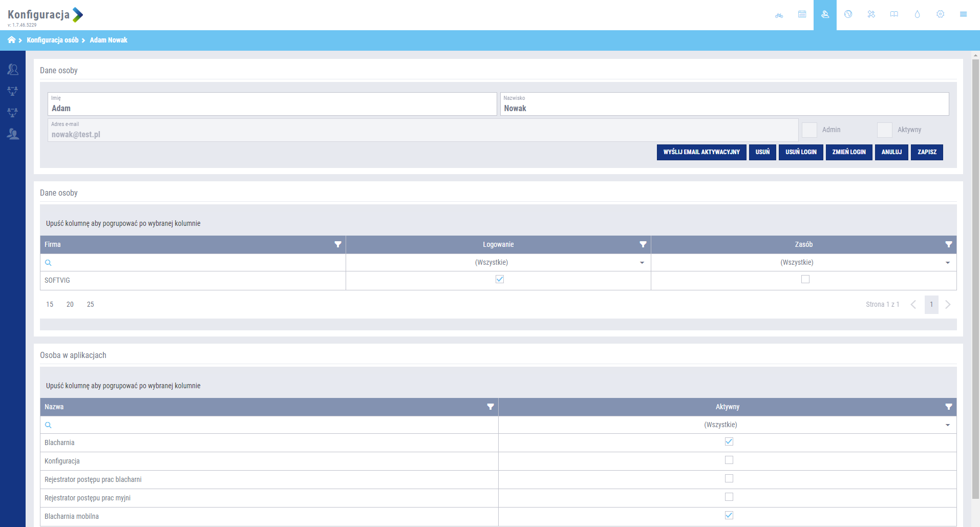Viewport: 980px width, 527px height.
Task: Click the globe icon in header
Action: point(848,14)
